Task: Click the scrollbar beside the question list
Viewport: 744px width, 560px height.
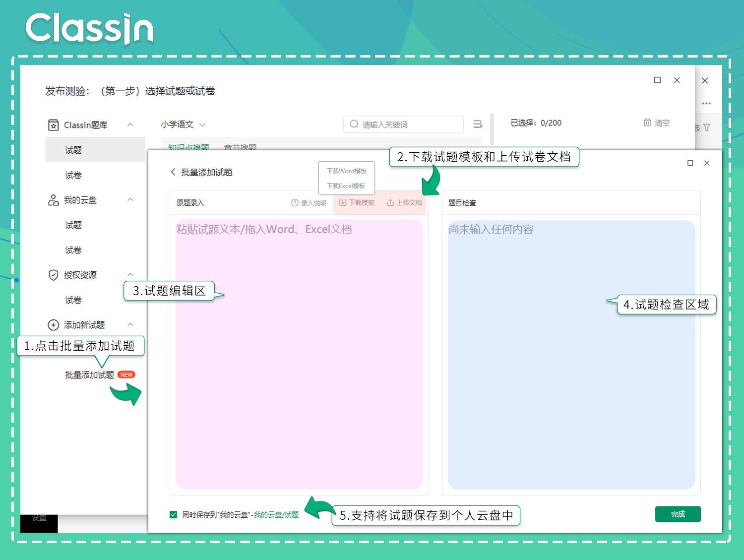Action: click(x=492, y=129)
